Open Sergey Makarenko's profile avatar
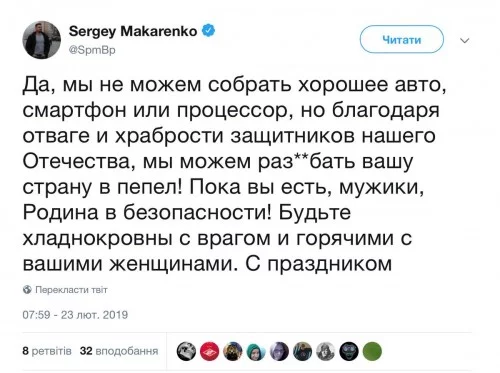Image resolution: width=500 pixels, height=373 pixels. pos(42,40)
